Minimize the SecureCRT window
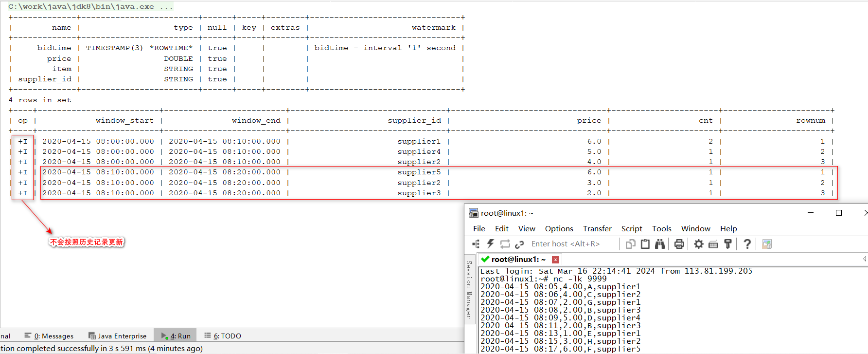This screenshot has height=354, width=868. (x=811, y=213)
